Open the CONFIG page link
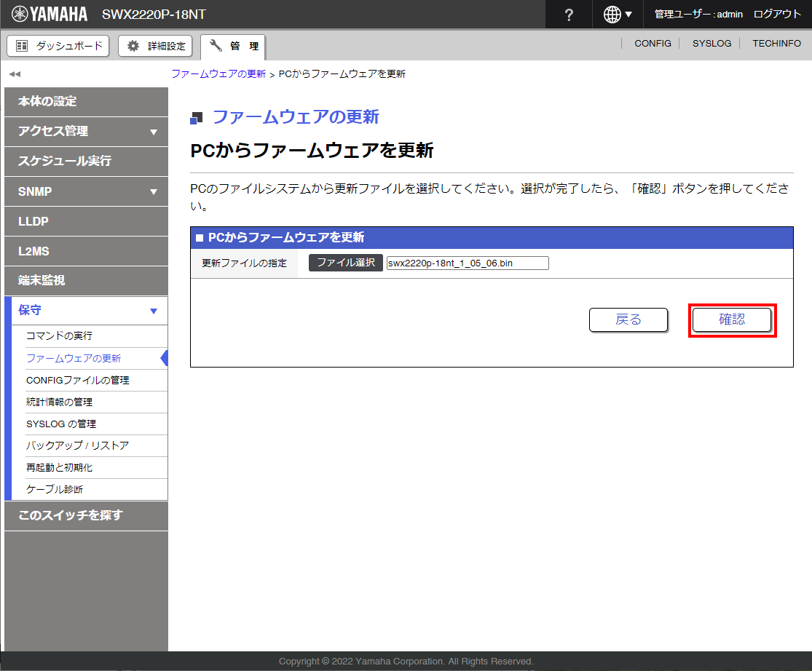 pos(652,43)
